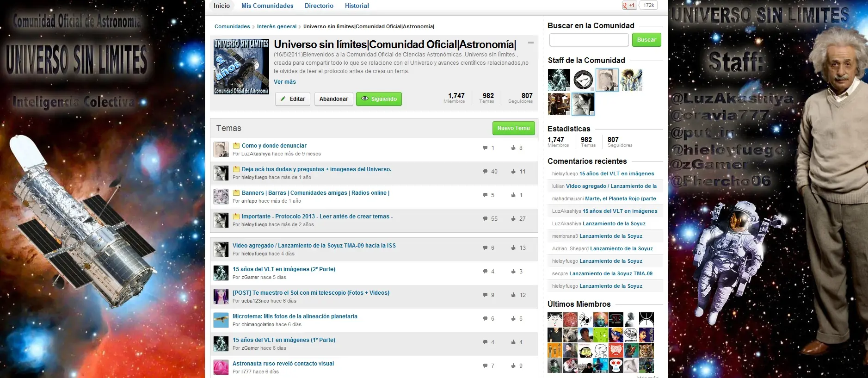Image resolution: width=868 pixels, height=378 pixels.
Task: Open lukian's comment on Video agregado
Action: [x=611, y=186]
